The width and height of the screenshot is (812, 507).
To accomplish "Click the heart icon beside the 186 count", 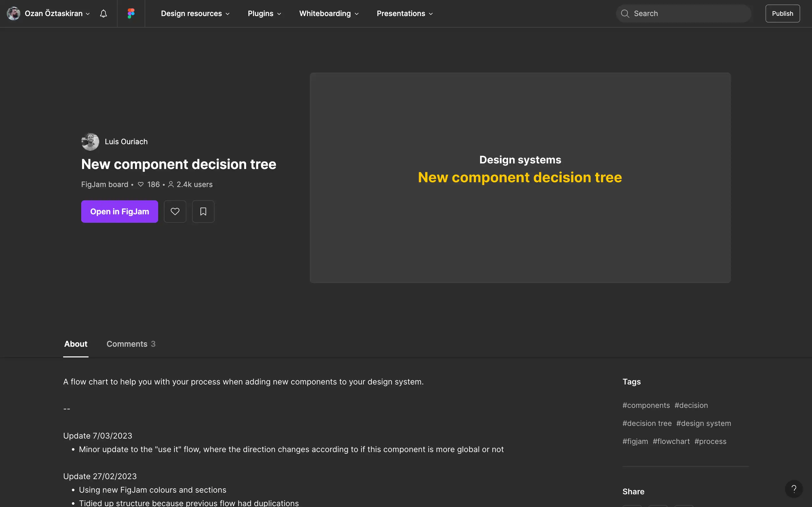I will (x=141, y=184).
